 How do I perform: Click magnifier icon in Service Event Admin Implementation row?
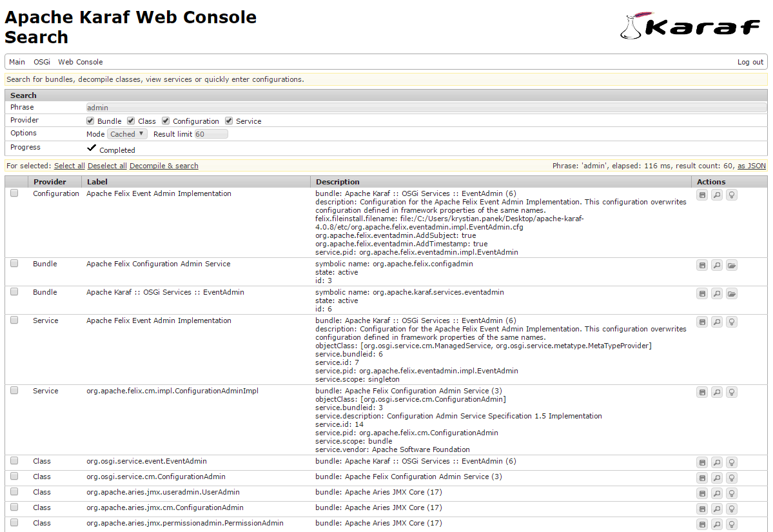(717, 322)
